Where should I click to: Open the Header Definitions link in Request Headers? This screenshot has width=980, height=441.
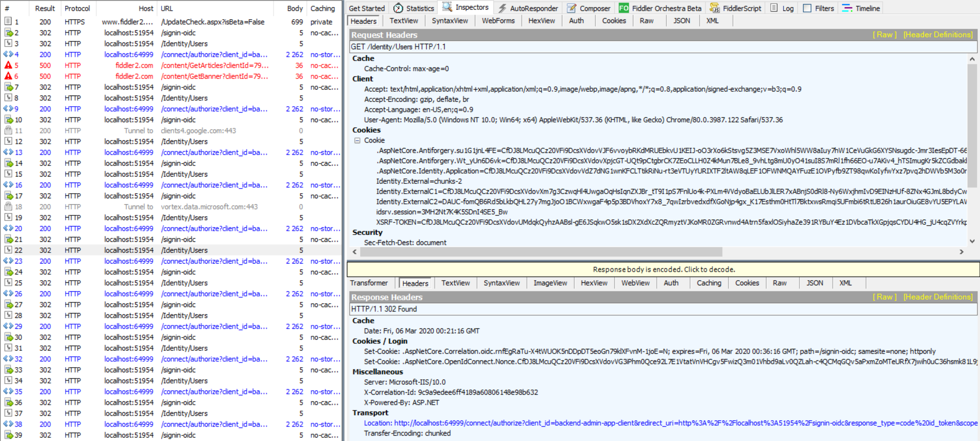(x=938, y=35)
